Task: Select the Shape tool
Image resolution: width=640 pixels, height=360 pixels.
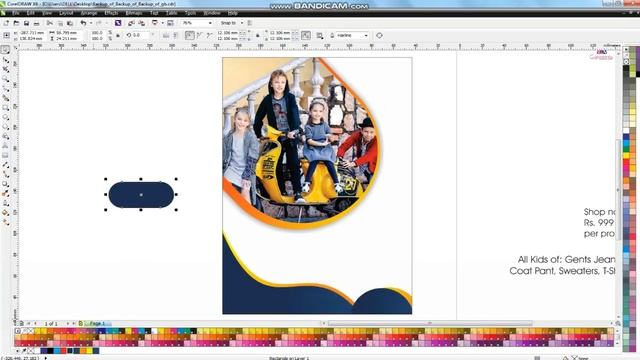Action: tap(5, 60)
